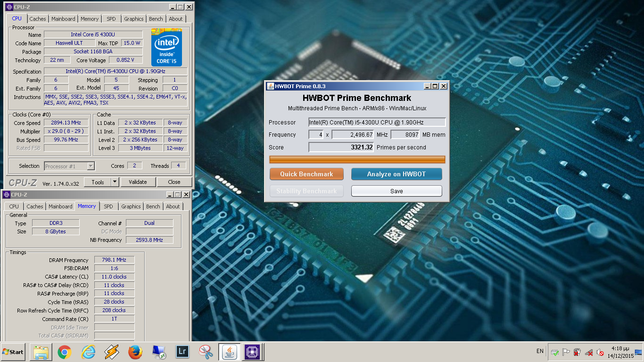Launch Firefox from the taskbar
The height and width of the screenshot is (362, 644).
click(x=135, y=352)
